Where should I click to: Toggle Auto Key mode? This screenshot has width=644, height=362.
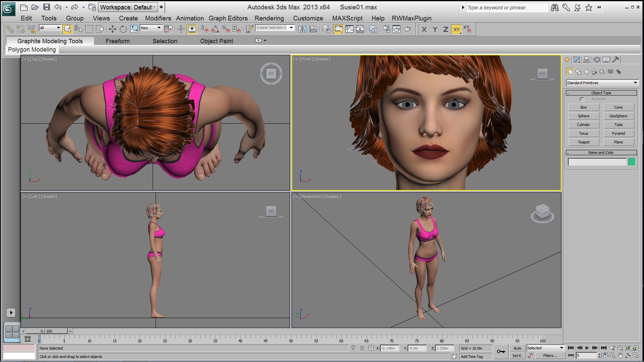tap(517, 348)
